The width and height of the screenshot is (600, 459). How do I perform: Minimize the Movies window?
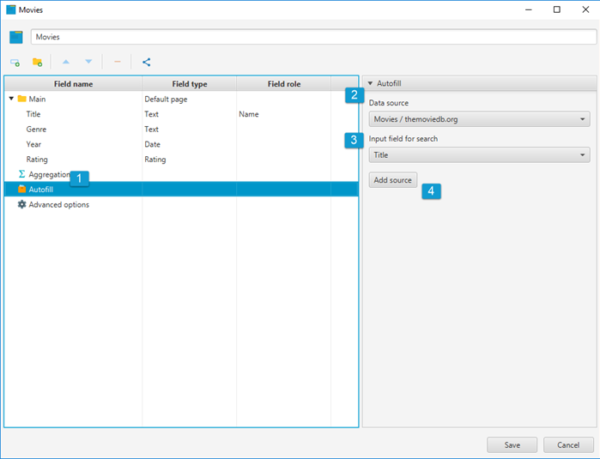[528, 10]
